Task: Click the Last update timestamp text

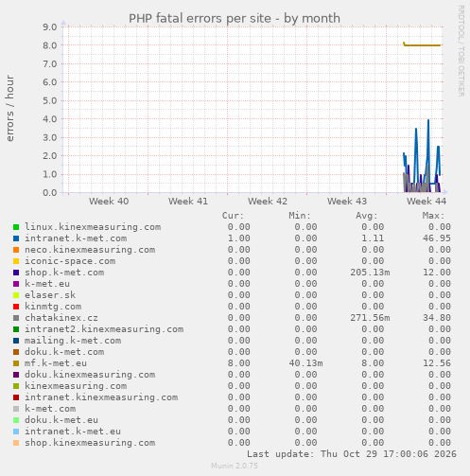Action: click(x=352, y=454)
